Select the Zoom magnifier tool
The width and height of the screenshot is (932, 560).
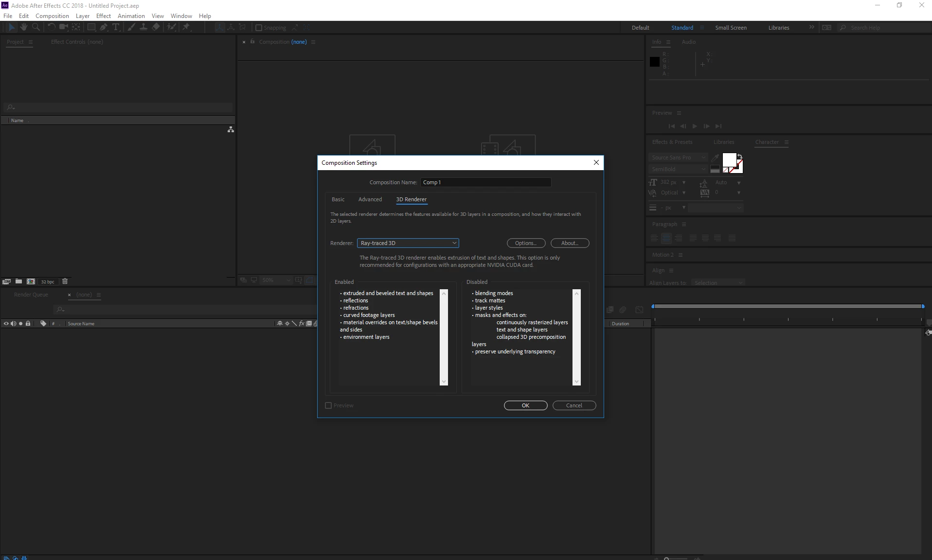point(36,27)
